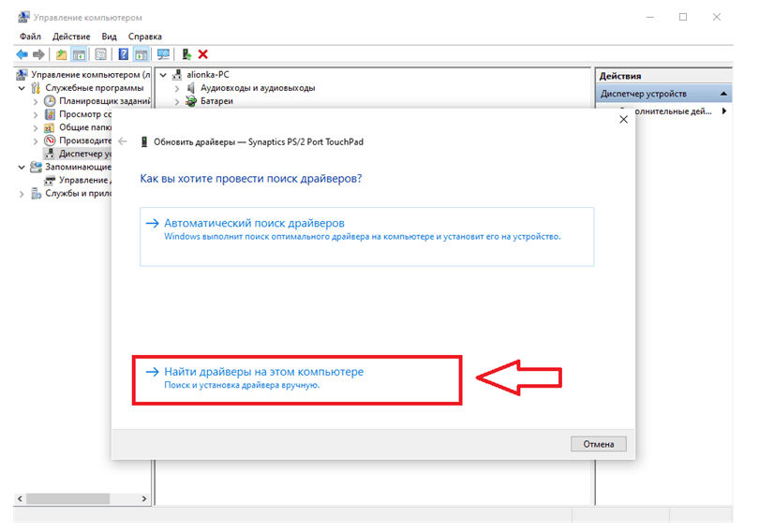Click the Отмена button
The width and height of the screenshot is (759, 532).
click(x=598, y=444)
